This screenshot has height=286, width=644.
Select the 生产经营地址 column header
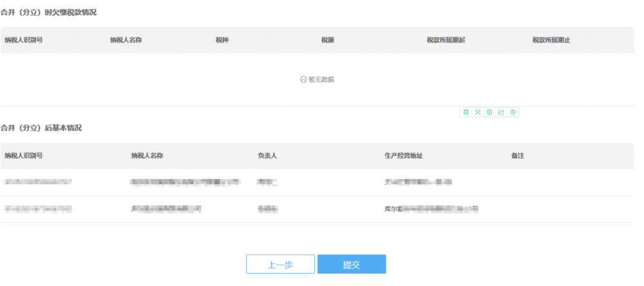pyautogui.click(x=403, y=156)
